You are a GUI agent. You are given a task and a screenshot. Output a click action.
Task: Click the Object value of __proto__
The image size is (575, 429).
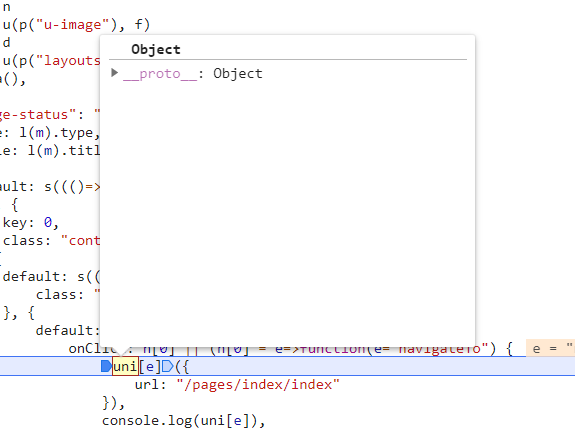[x=238, y=74]
